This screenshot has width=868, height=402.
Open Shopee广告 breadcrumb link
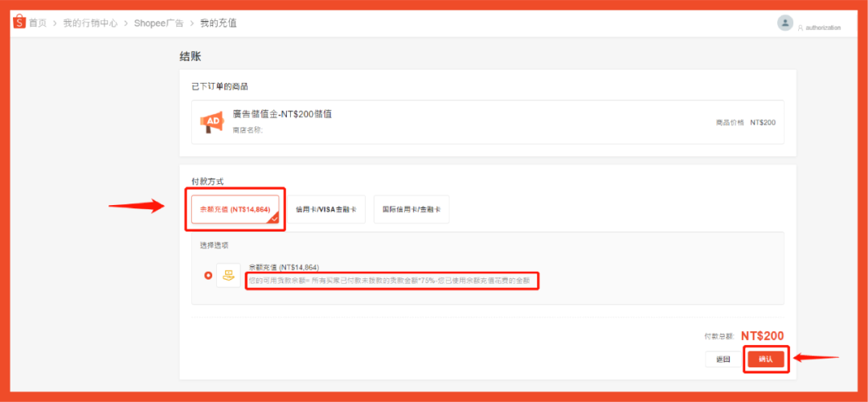[x=158, y=23]
